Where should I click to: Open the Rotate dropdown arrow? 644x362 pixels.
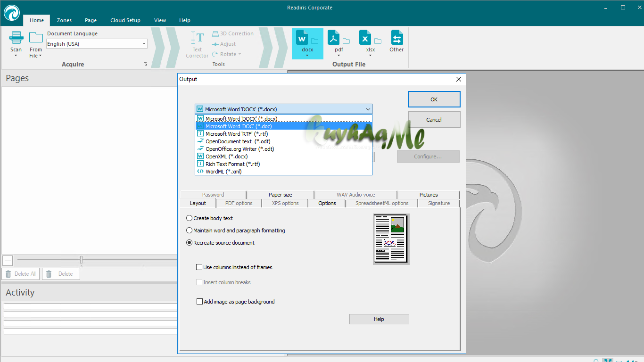pos(239,54)
